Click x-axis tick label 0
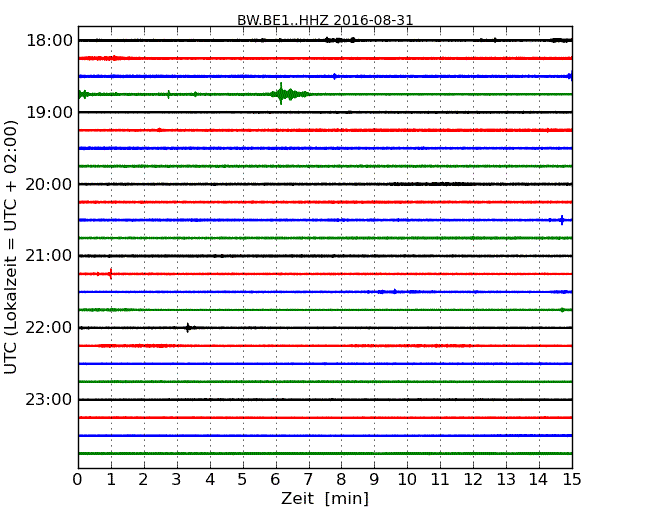This screenshot has width=650, height=520. click(x=78, y=479)
